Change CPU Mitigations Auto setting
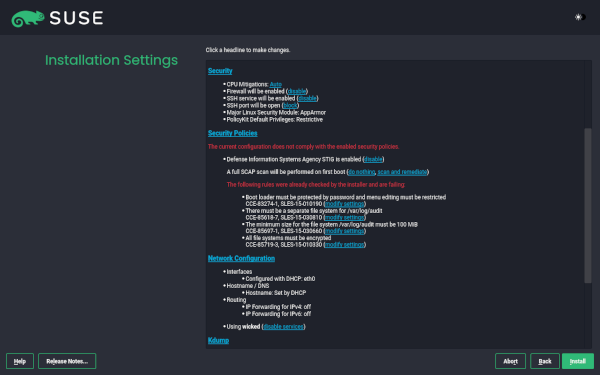The image size is (600, 375). 276,85
